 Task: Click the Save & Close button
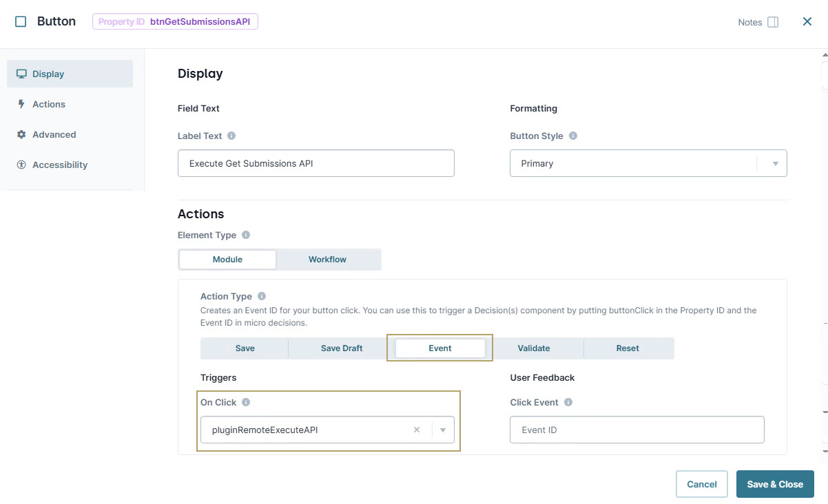point(774,484)
